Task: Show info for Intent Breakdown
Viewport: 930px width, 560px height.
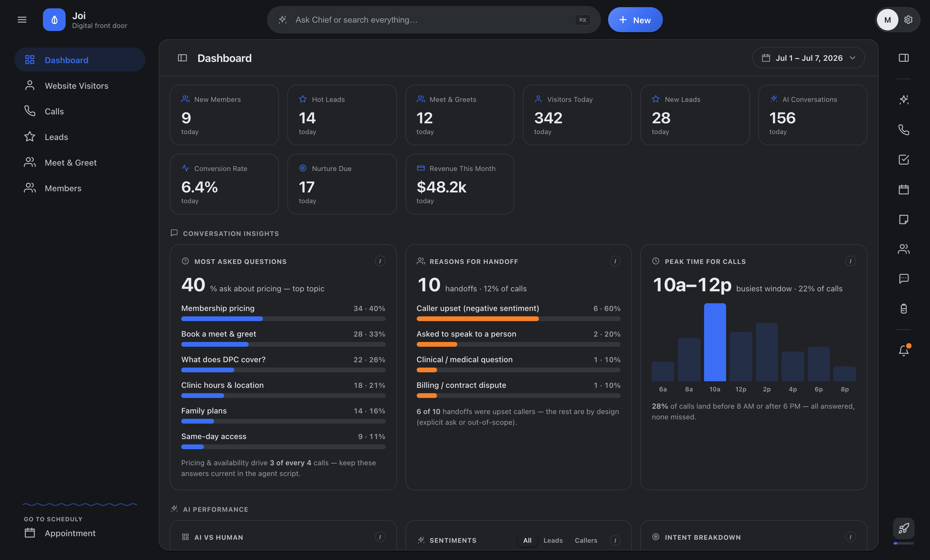Action: click(850, 537)
